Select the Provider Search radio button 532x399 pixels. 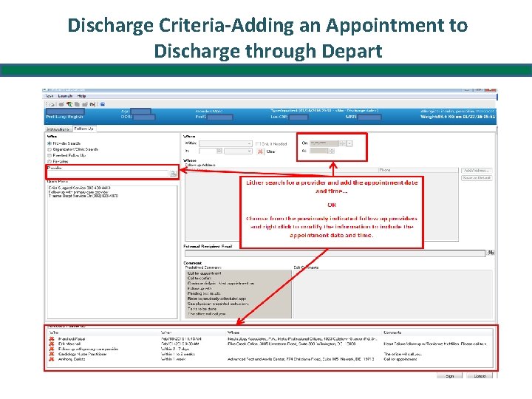(x=50, y=143)
